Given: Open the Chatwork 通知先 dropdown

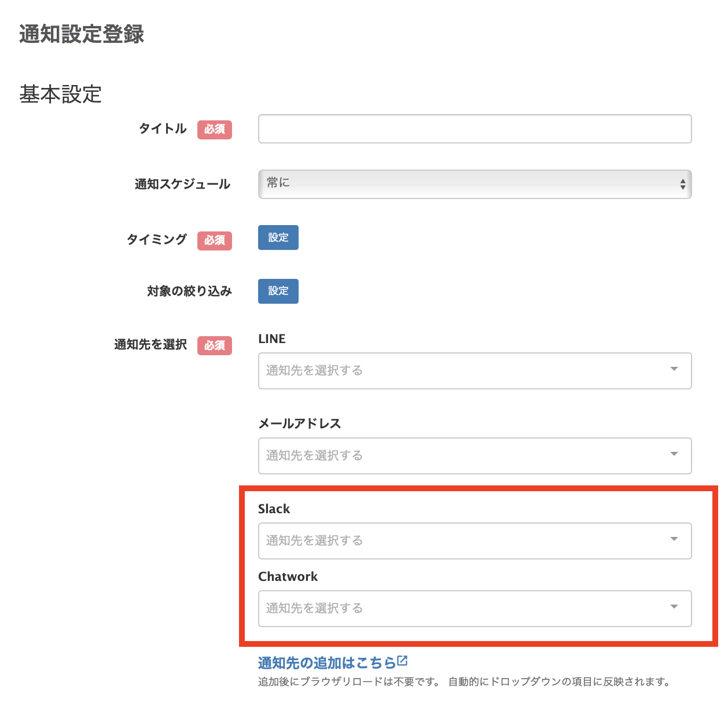Looking at the screenshot, I should 475,609.
